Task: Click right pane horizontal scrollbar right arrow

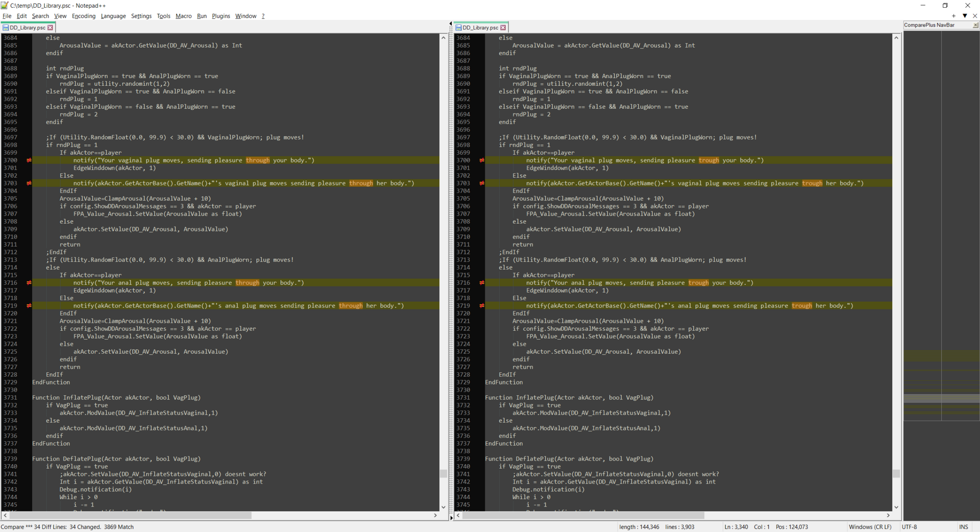Action: point(888,516)
